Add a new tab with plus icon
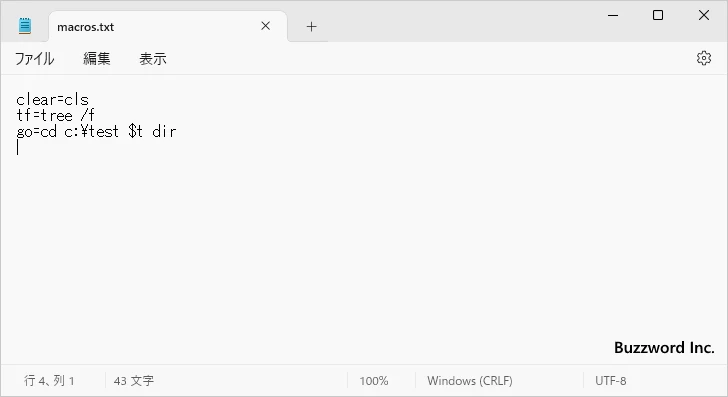728x397 pixels. pos(312,26)
